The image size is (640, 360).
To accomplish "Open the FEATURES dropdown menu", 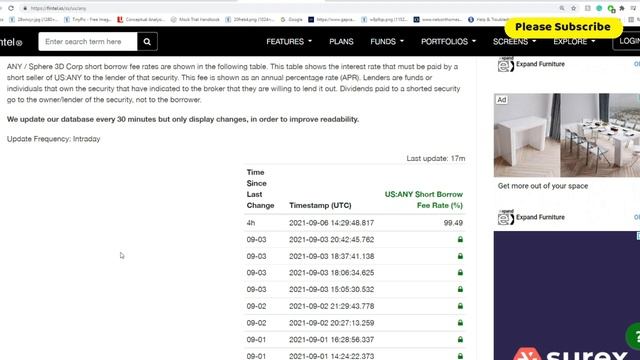I will pos(289,42).
